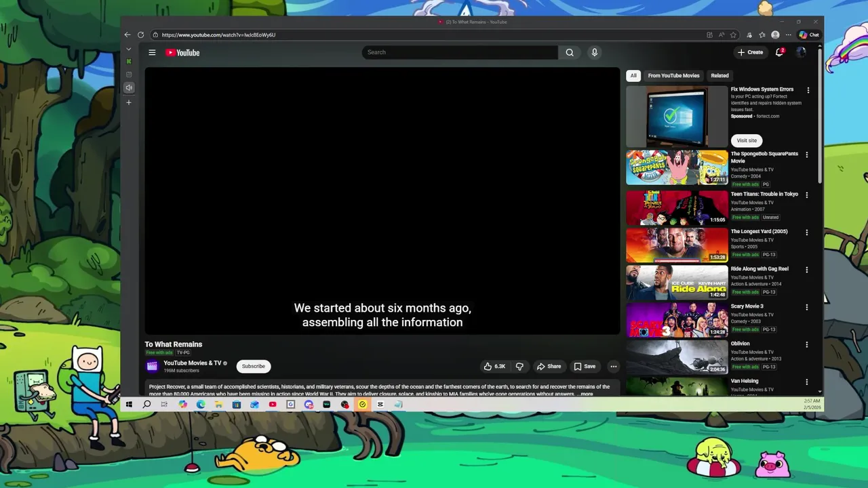
Task: Like the video with thumbs up 6.3K
Action: point(494,366)
